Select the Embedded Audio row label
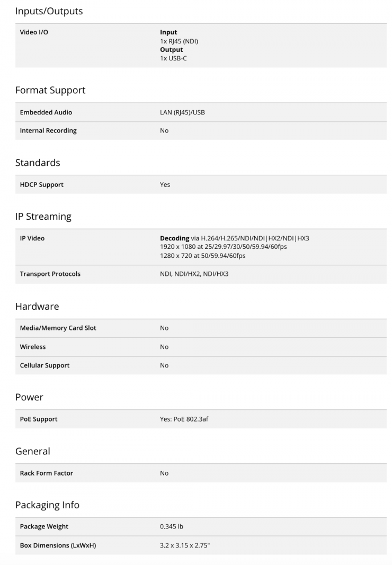This screenshot has height=565, width=392. [x=46, y=112]
